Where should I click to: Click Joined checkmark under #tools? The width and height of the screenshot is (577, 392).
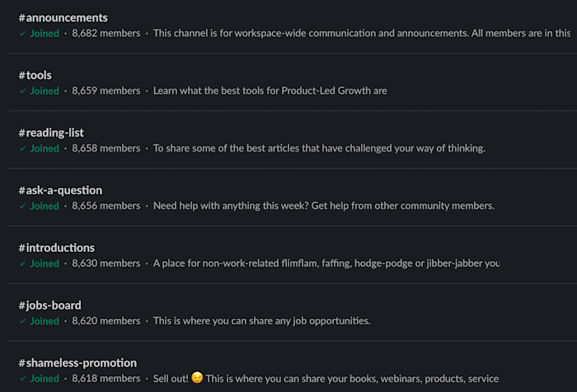[23, 91]
